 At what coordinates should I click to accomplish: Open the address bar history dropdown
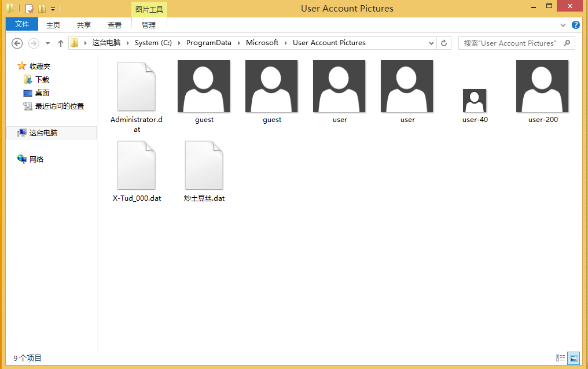pyautogui.click(x=432, y=43)
